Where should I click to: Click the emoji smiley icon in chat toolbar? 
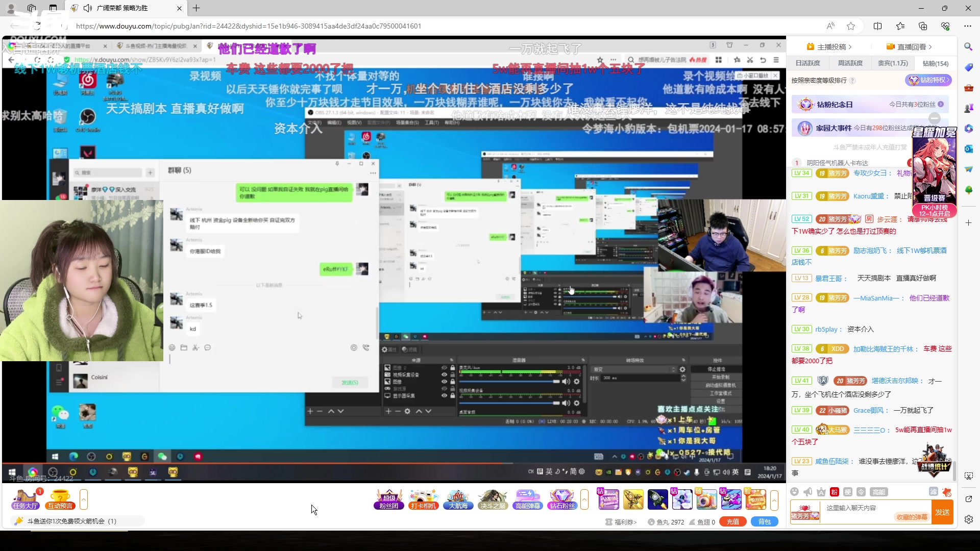794,492
